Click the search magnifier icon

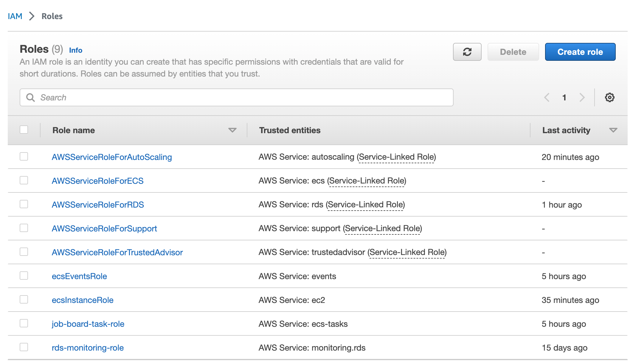tap(30, 97)
